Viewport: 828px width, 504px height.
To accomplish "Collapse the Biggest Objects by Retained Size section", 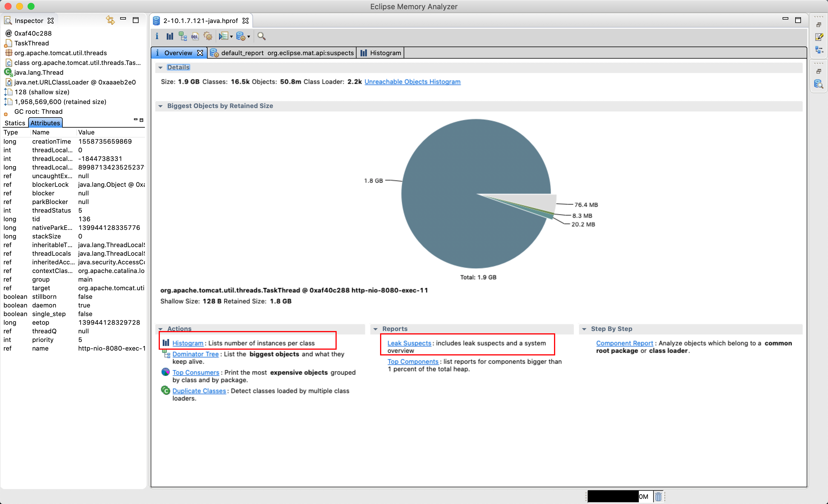I will tap(161, 106).
